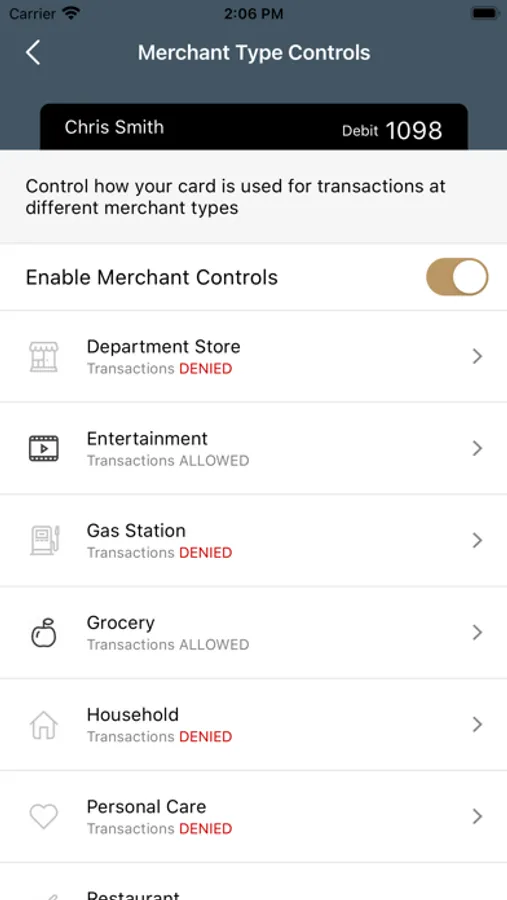Tap the Wi-Fi icon in status bar
Screen dimensions: 507x900
(71, 13)
